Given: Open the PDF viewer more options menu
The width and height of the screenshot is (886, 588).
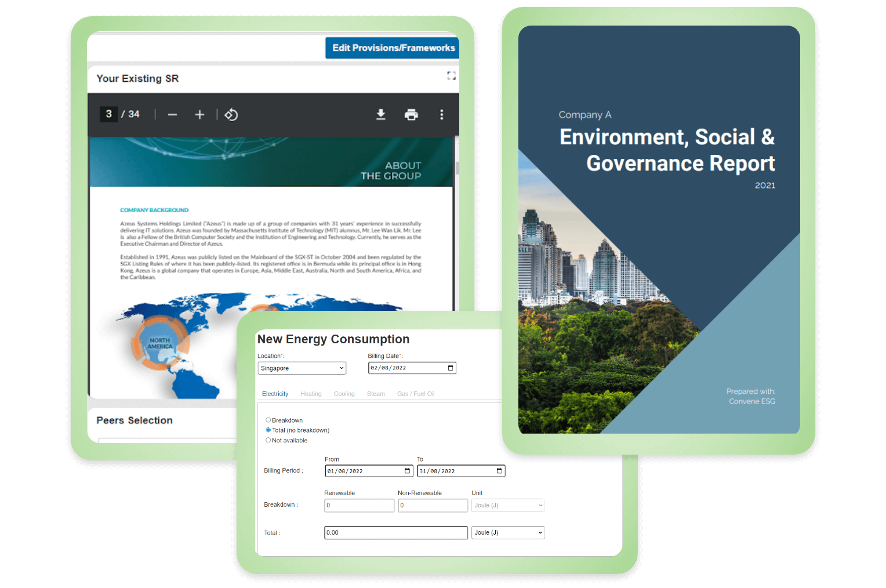Looking at the screenshot, I should tap(442, 115).
